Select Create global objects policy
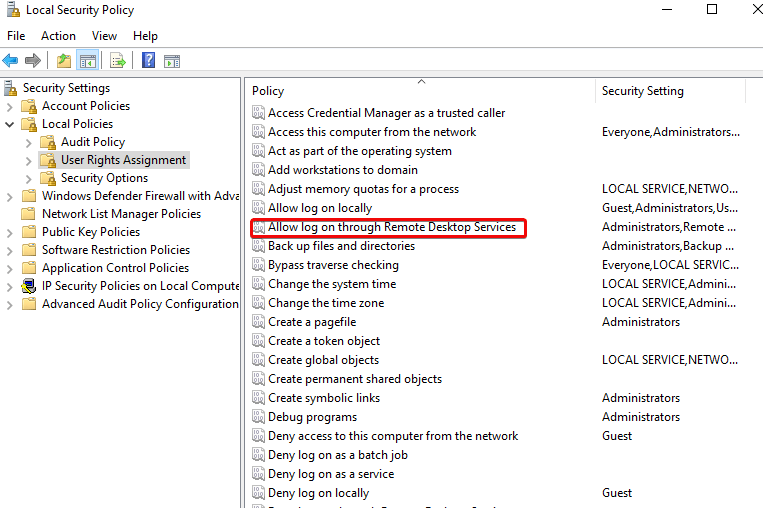 coord(323,360)
